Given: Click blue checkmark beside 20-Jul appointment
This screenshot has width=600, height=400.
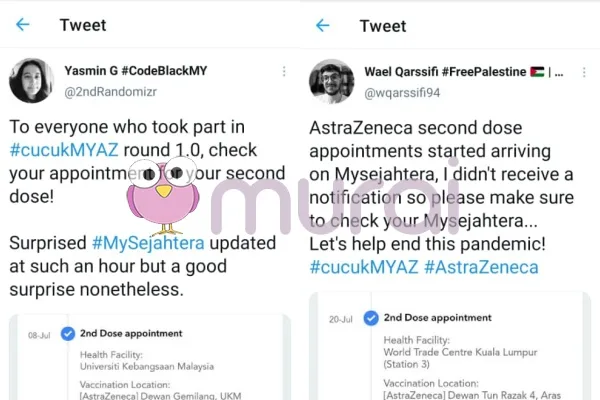Looking at the screenshot, I should tap(370, 318).
